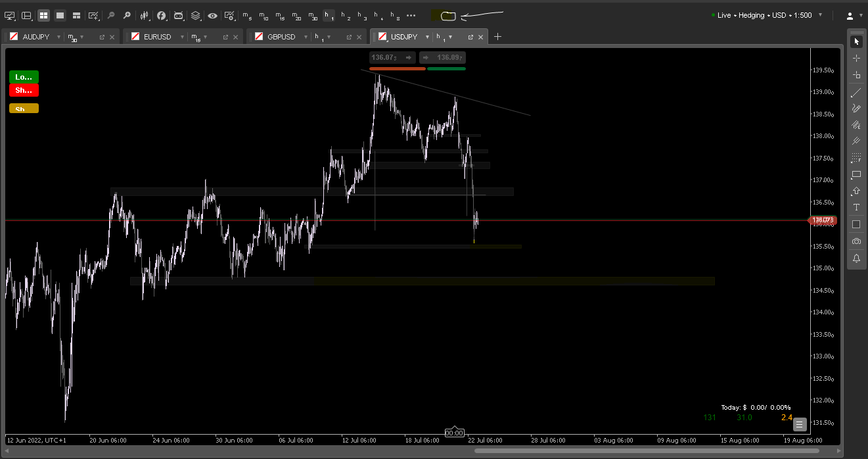Switch to multi-chart grid layout
Image resolution: width=868 pixels, height=459 pixels.
(x=43, y=15)
